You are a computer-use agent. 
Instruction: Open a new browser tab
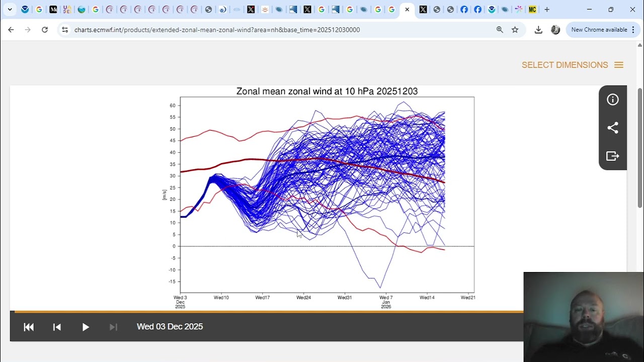[x=547, y=10]
